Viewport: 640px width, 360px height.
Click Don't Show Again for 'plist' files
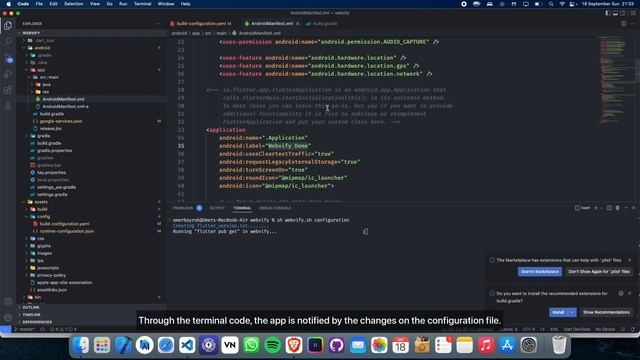[599, 271]
